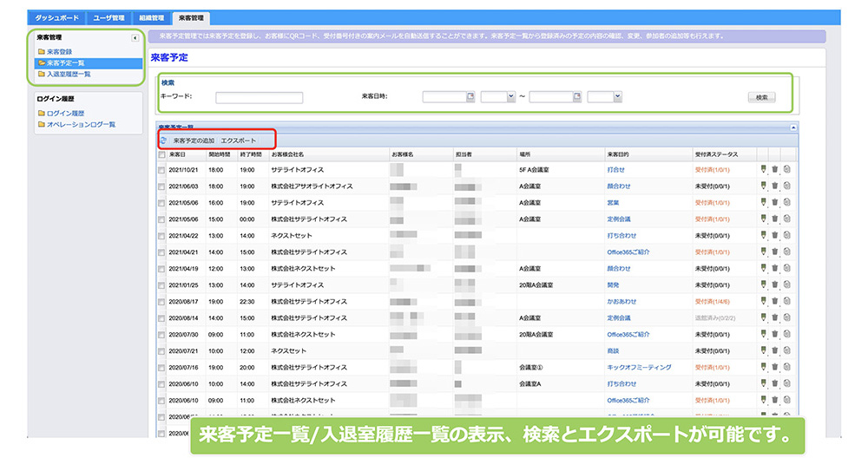This screenshot has height=471, width=868.
Task: Open ログイン履歴 in the sidebar
Action: (65, 113)
